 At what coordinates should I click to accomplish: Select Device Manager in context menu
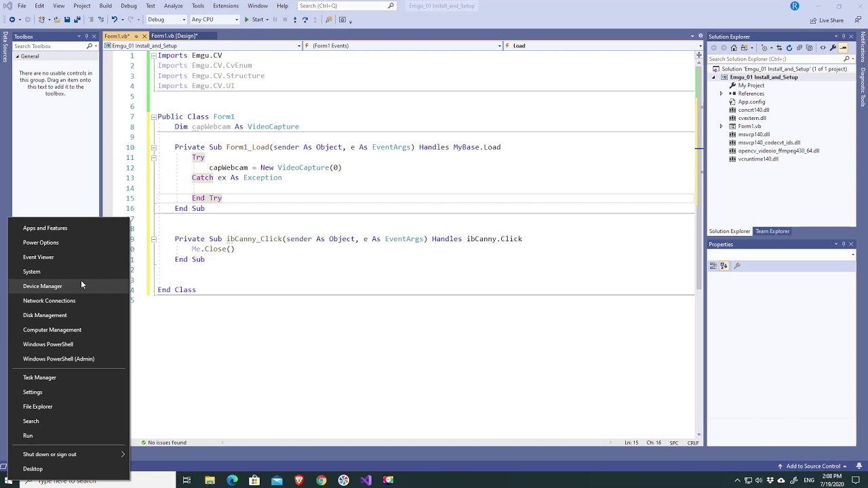[69, 286]
